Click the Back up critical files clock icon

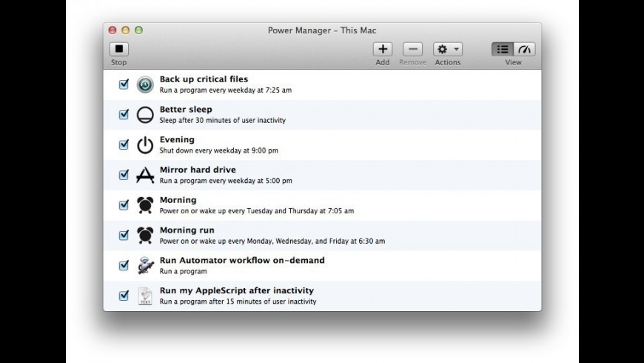coord(145,84)
